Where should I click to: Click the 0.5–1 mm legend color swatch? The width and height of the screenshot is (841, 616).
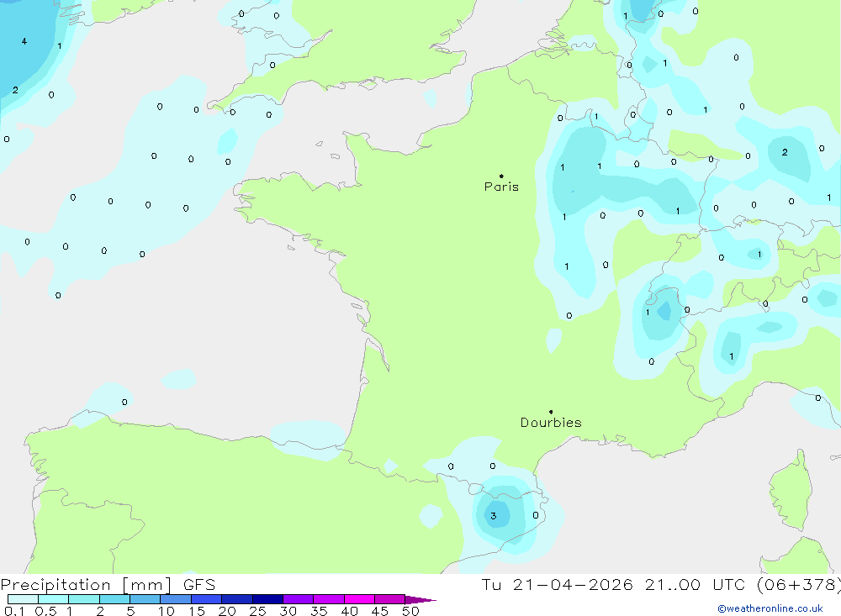54,599
